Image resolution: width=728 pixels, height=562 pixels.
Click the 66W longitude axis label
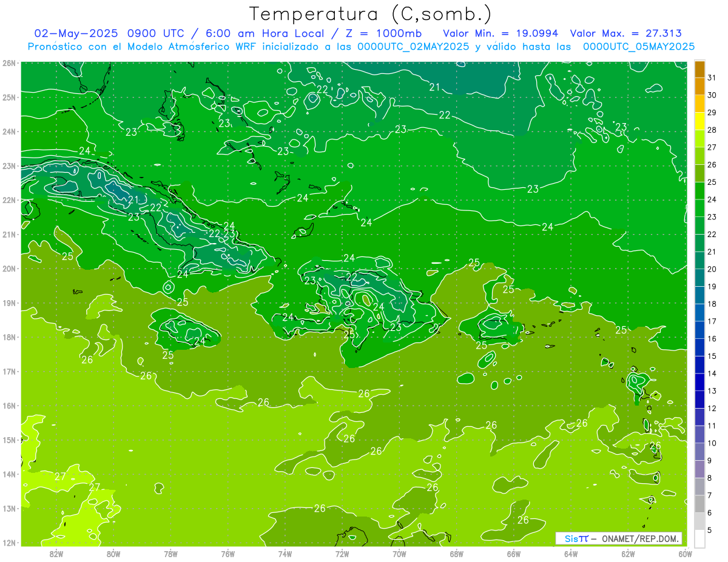tap(513, 554)
